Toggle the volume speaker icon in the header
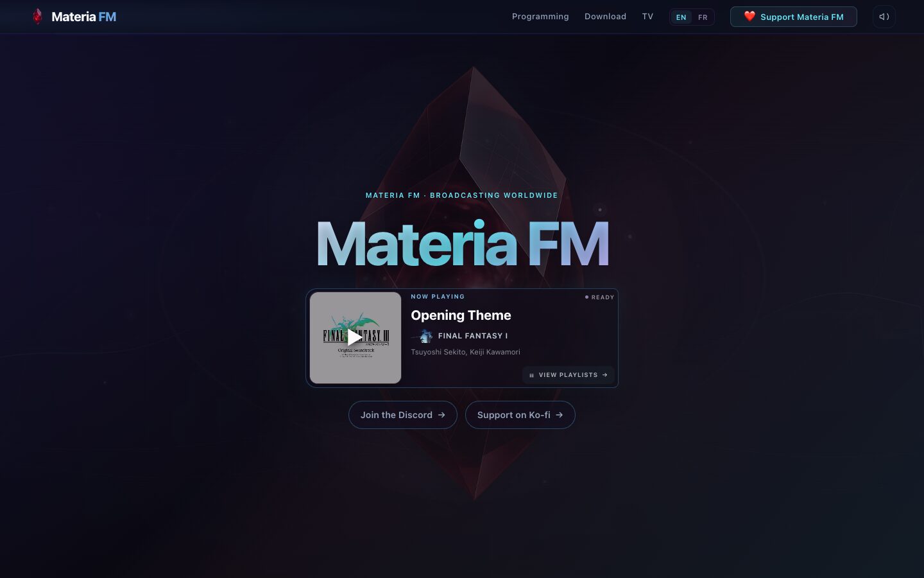The image size is (924, 578). 884,17
